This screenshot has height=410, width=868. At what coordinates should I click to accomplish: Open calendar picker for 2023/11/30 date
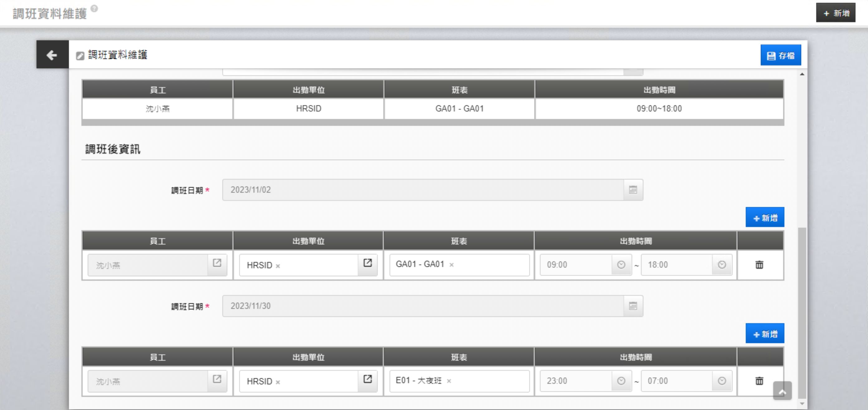tap(633, 306)
